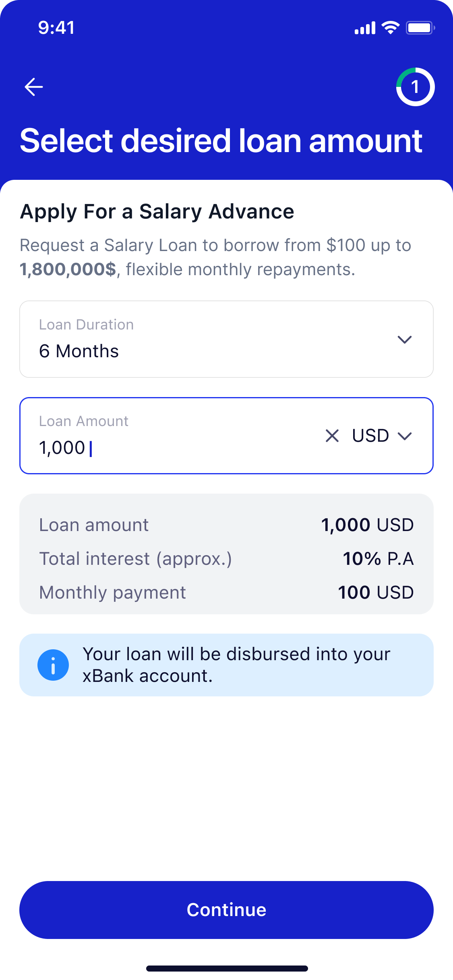Tap the Loan amount 1,000 USD summary value
Screen dimensions: 453x980
(367, 525)
